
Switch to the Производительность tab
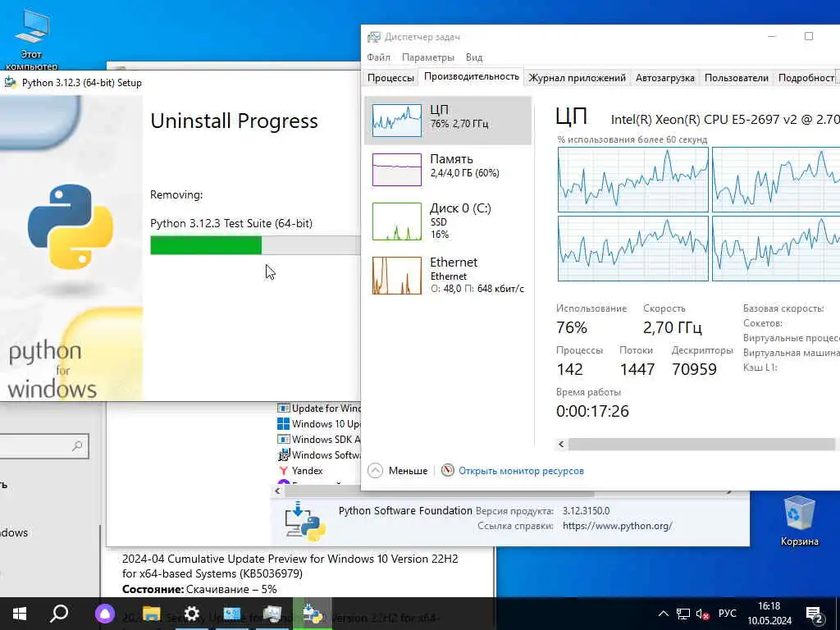tap(472, 76)
